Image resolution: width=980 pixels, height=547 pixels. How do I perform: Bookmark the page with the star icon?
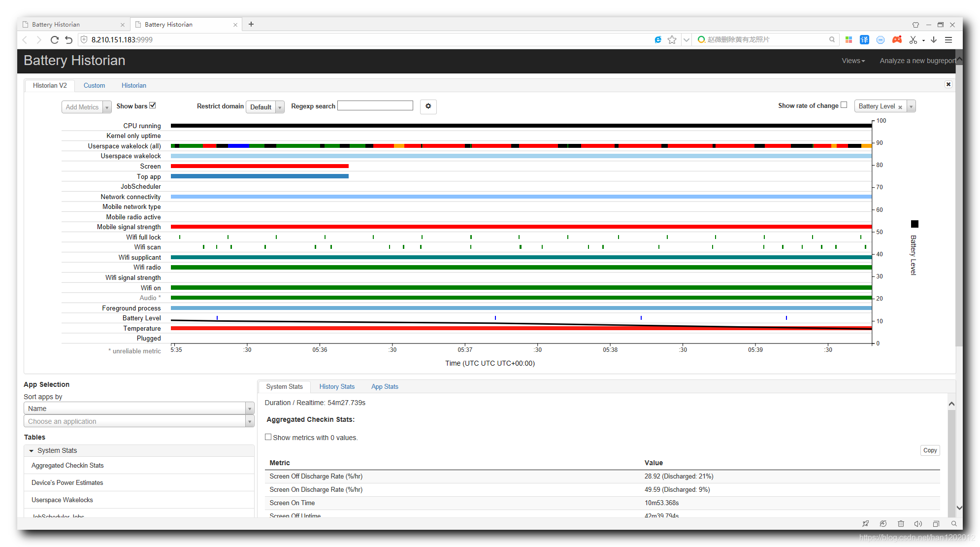[672, 39]
